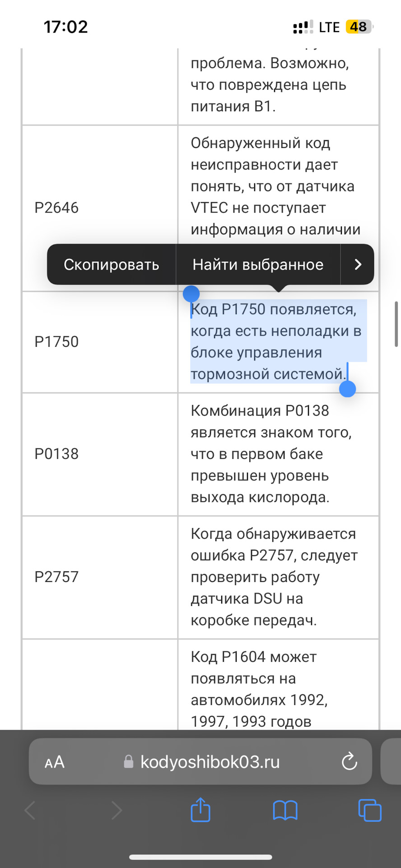Viewport: 401px width, 868px height.
Task: Tap the page scrollbar on right edge
Action: (396, 324)
